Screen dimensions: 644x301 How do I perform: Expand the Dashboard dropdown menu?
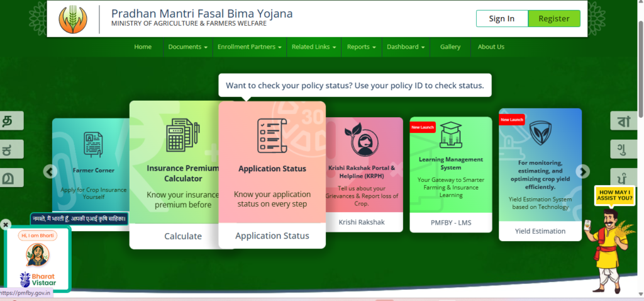coord(406,47)
